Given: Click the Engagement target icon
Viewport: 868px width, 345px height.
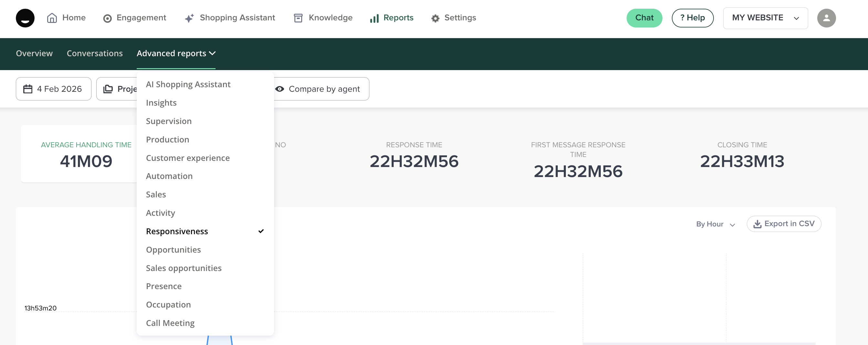Looking at the screenshot, I should (107, 18).
